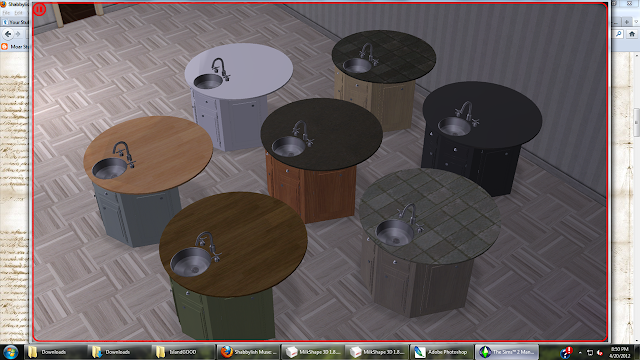Switch to The Sims 2 taskbar button
The width and height of the screenshot is (640, 360).
tap(507, 352)
